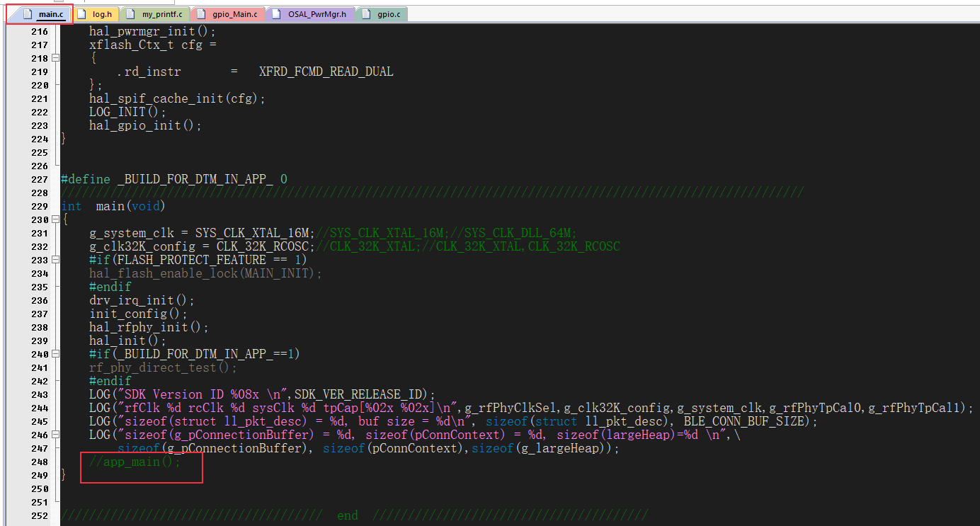Click line number 227 in the margin
Viewport: 980px width, 526px height.
pyautogui.click(x=40, y=179)
